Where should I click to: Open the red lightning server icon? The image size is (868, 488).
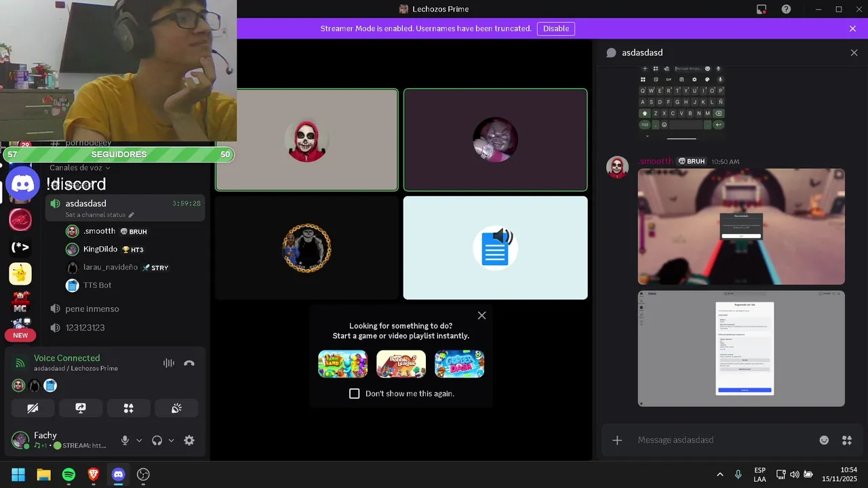click(x=20, y=219)
